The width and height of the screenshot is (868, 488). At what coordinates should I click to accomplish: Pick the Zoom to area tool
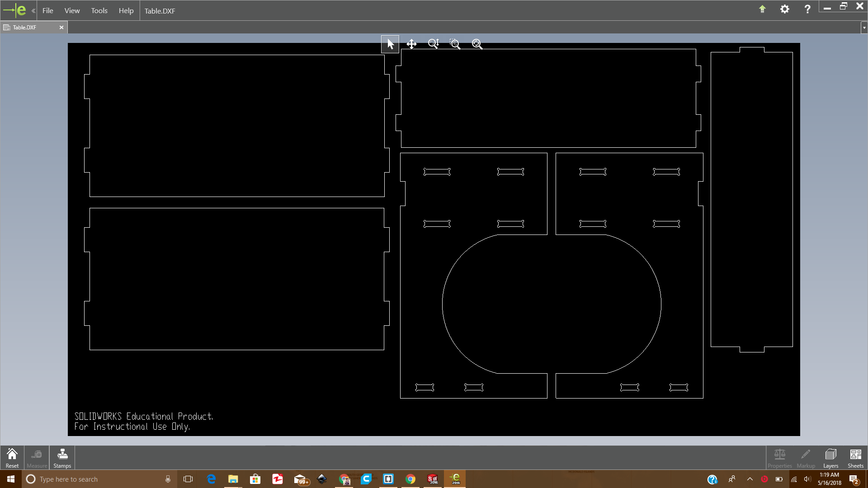pos(455,44)
